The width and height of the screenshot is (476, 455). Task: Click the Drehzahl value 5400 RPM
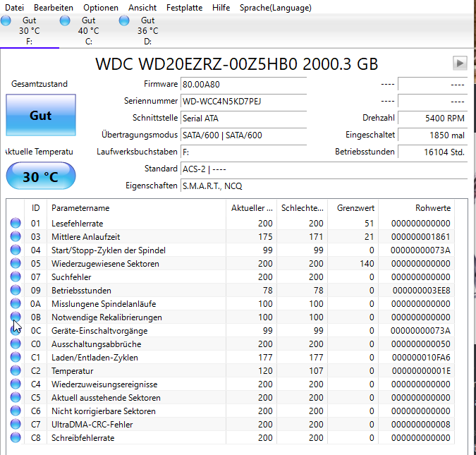432,118
